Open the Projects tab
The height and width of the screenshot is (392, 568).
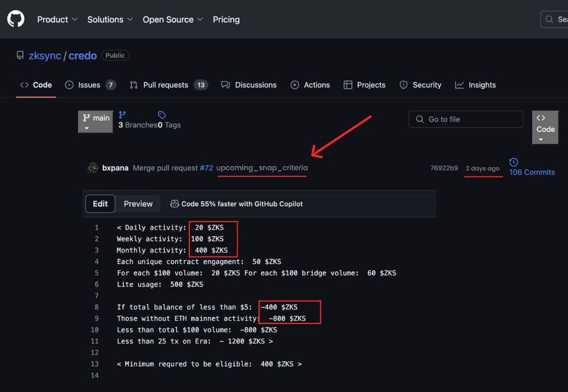[x=364, y=85]
